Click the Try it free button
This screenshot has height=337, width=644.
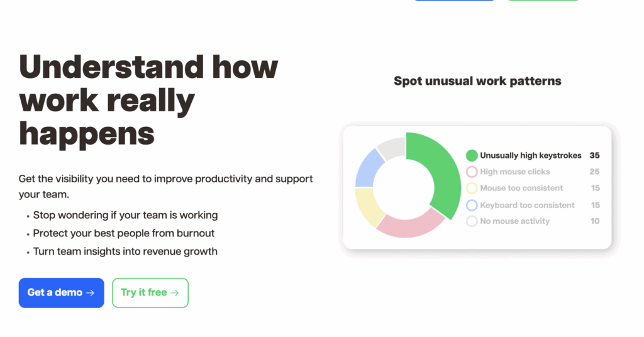tap(150, 292)
